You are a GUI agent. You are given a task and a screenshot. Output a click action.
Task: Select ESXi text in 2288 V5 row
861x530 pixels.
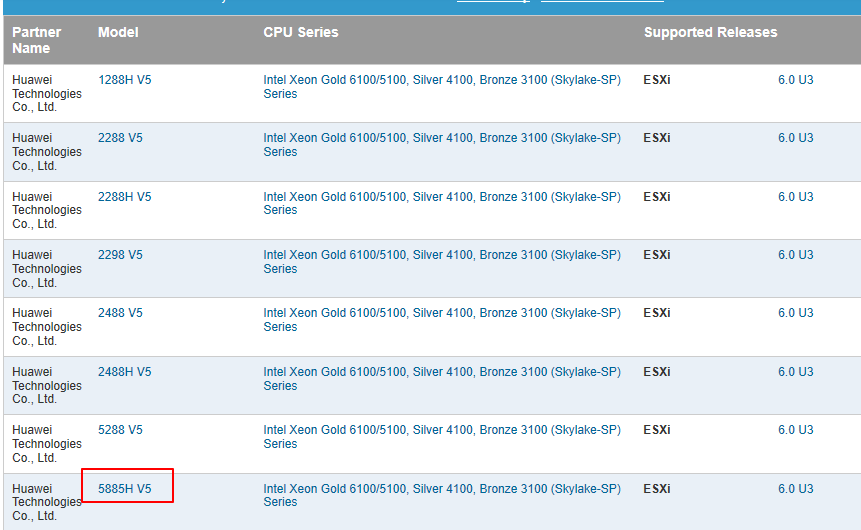click(657, 138)
